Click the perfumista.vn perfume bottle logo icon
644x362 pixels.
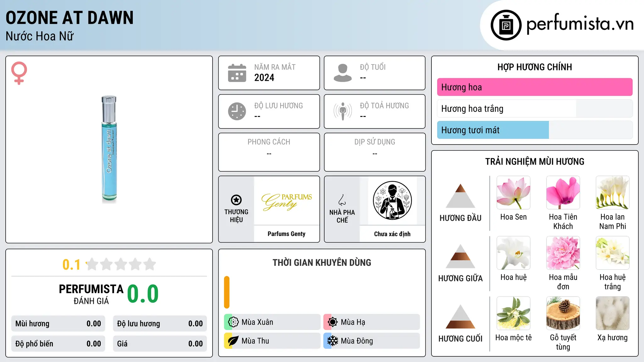(506, 25)
